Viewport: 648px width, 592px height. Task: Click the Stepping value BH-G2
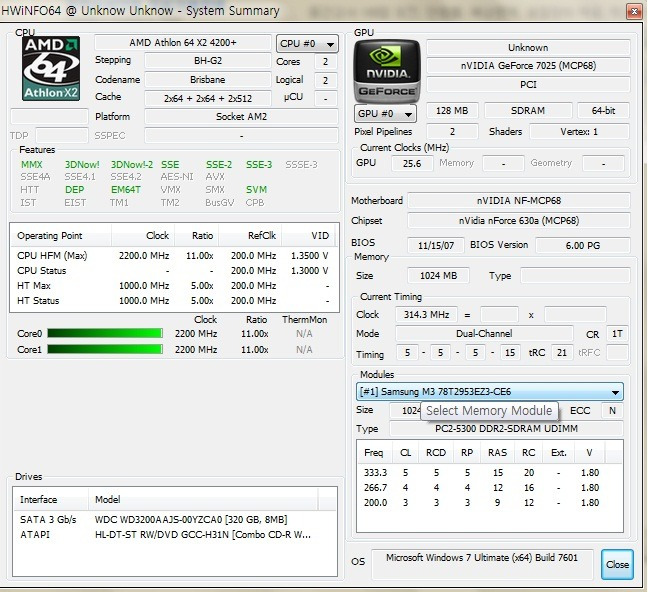click(x=208, y=61)
